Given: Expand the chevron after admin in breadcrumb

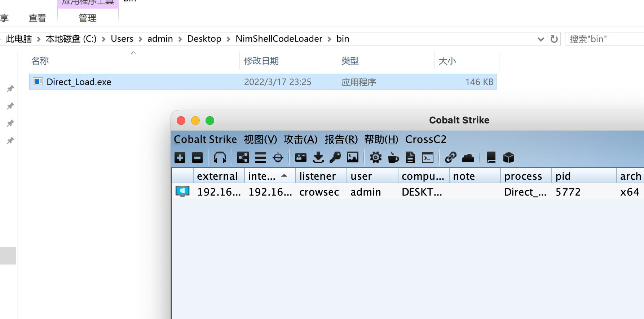Looking at the screenshot, I should [180, 39].
